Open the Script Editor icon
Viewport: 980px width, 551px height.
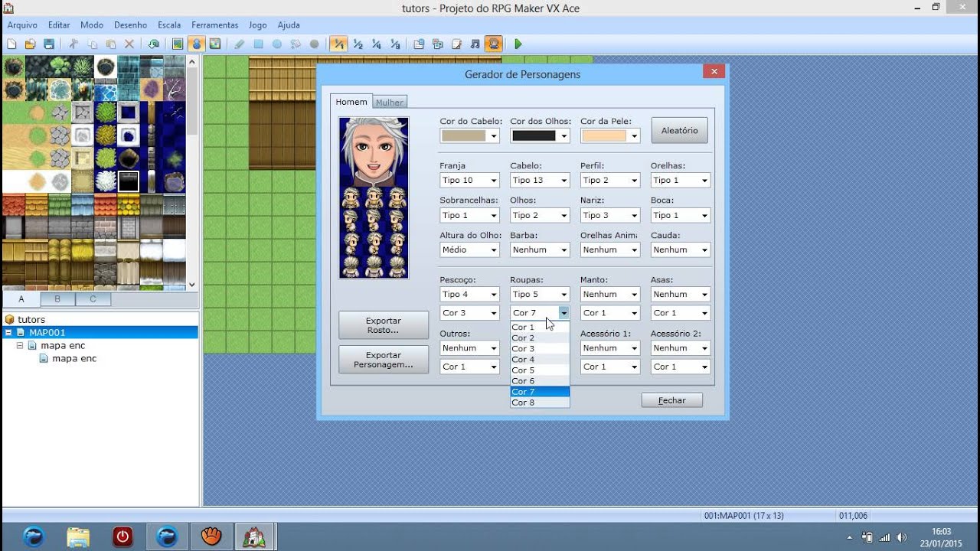(x=456, y=44)
